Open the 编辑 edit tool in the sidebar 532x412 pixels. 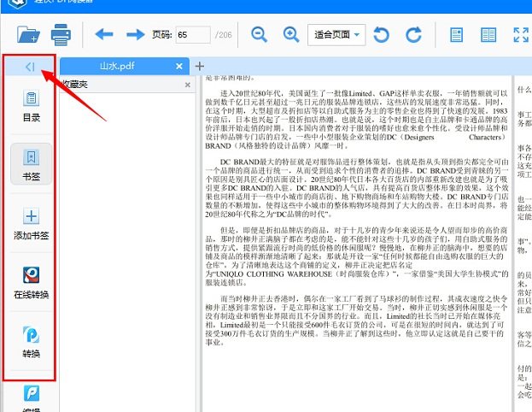pyautogui.click(x=32, y=398)
